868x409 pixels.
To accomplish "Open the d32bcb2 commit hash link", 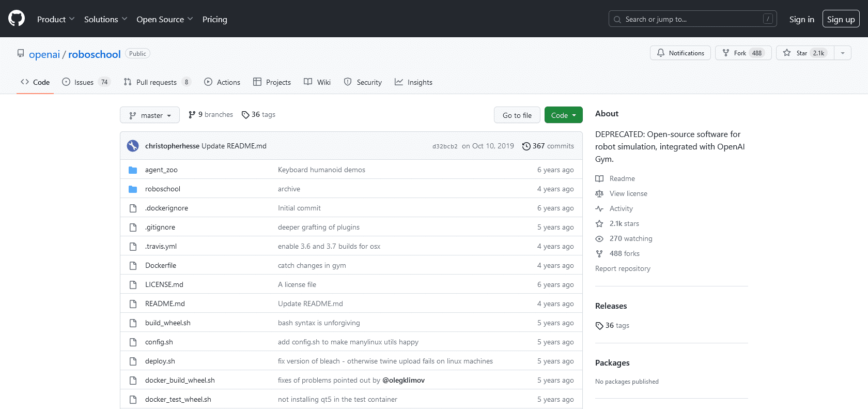I will pos(445,146).
